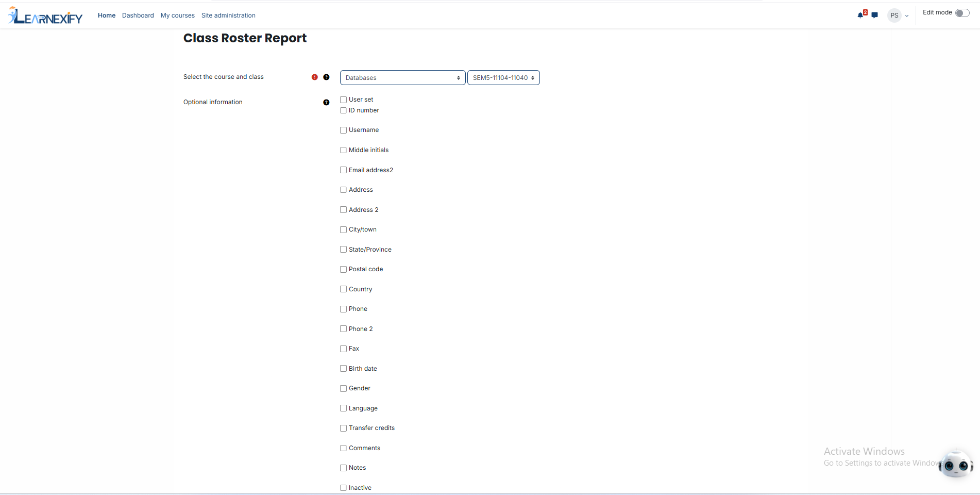Tick the Language checkbox
Screen dimensions: 980x495
tap(343, 408)
